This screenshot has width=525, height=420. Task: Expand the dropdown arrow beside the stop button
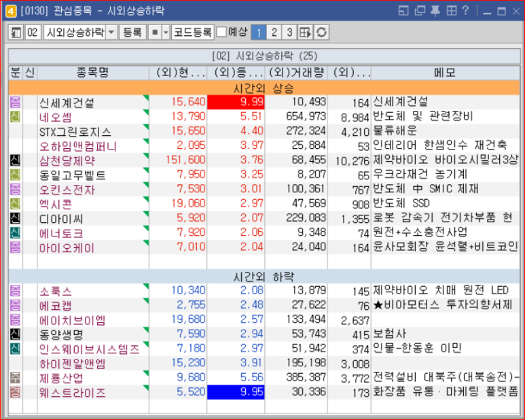coord(166,33)
